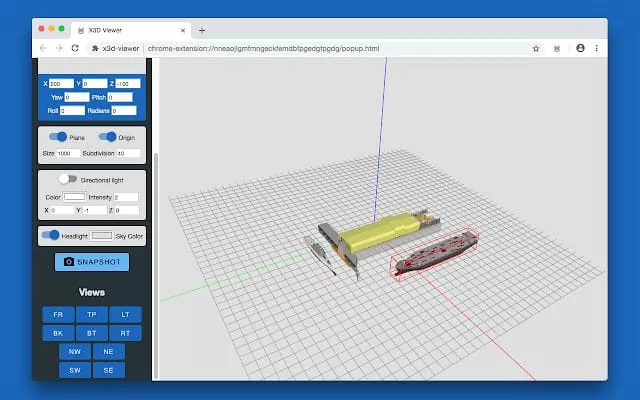The height and width of the screenshot is (400, 640).
Task: Open the Chrome profile avatar icon
Action: click(x=580, y=47)
